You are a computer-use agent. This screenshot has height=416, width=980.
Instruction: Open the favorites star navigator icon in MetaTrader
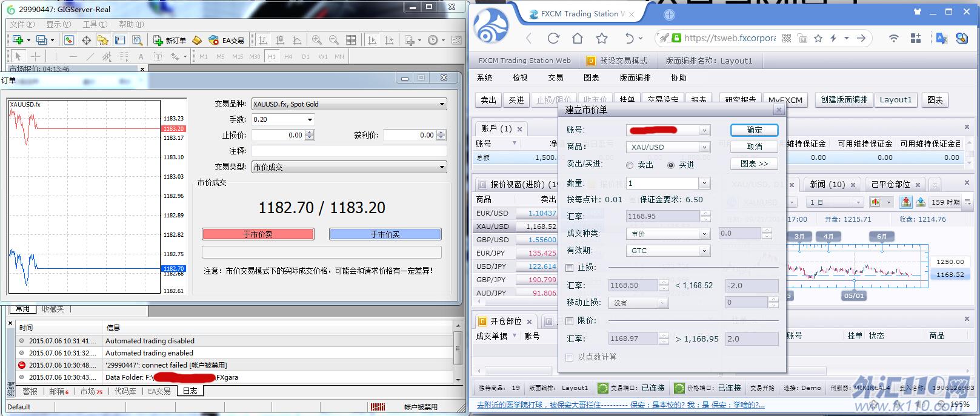tap(103, 40)
